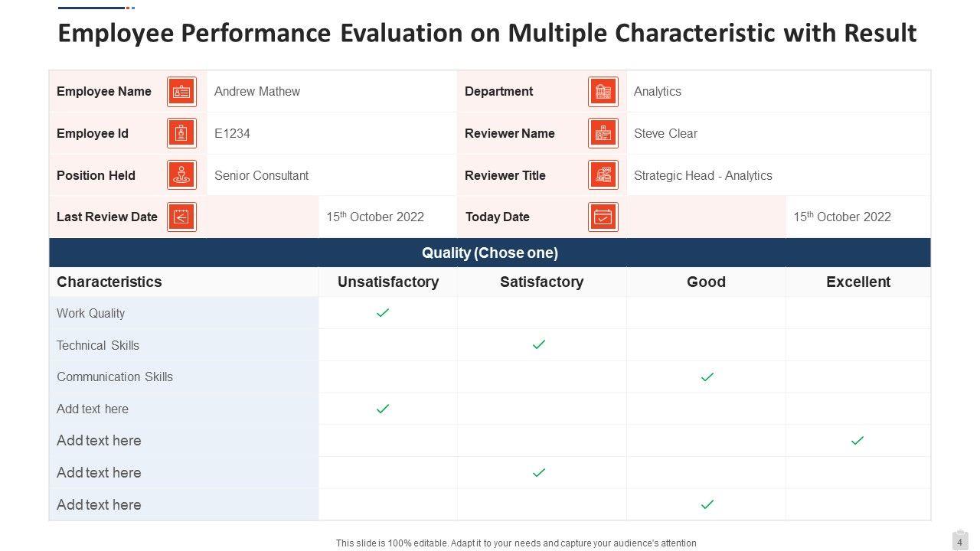Click the slide title text

[x=487, y=34]
